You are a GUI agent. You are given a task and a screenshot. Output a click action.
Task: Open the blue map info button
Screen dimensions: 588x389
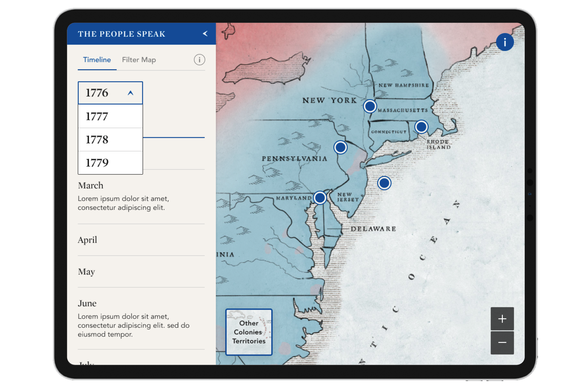pyautogui.click(x=505, y=42)
